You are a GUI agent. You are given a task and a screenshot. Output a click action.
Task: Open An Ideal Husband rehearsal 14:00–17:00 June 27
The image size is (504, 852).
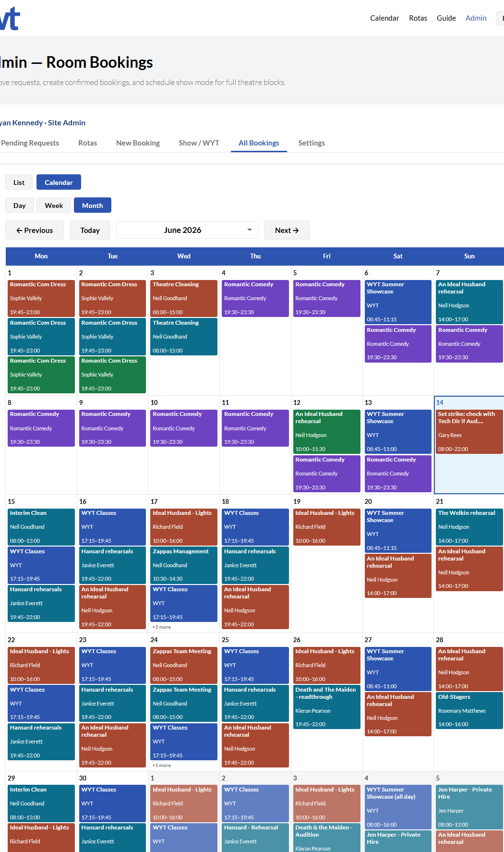[398, 714]
